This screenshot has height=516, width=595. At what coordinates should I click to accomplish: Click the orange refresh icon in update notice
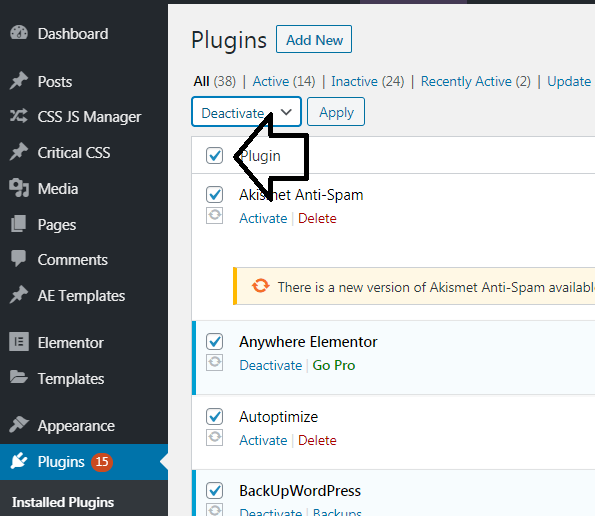261,286
